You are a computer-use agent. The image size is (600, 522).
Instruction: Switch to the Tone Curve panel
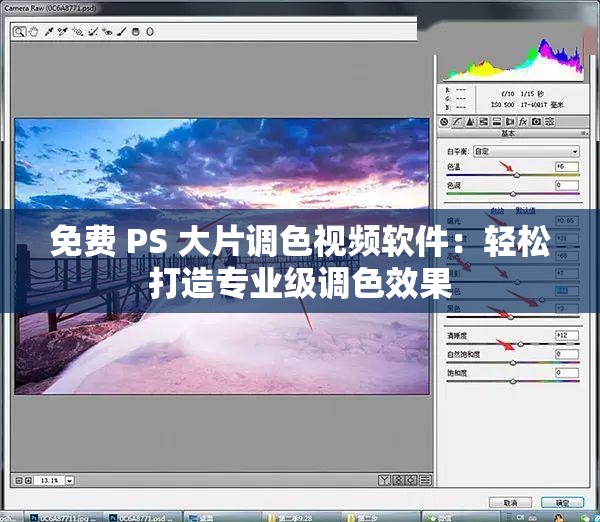pos(457,122)
